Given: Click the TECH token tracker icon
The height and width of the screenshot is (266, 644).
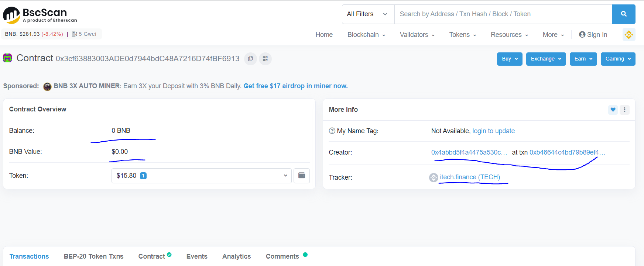Looking at the screenshot, I should pyautogui.click(x=434, y=177).
